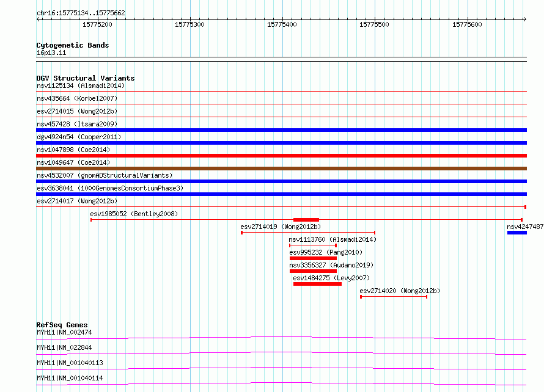544x392 pixels.
Task: Click the MYH11|NM_002474 gene label
Action: 64,332
